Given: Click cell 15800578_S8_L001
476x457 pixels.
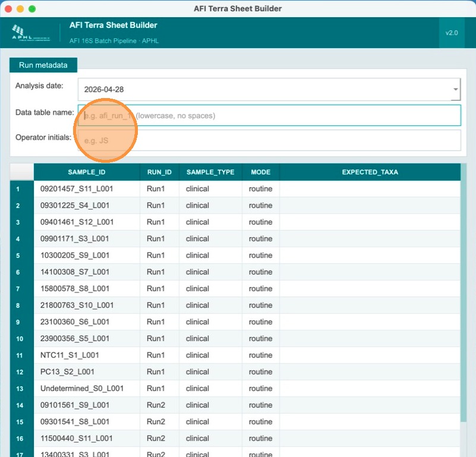Looking at the screenshot, I should click(x=87, y=289).
